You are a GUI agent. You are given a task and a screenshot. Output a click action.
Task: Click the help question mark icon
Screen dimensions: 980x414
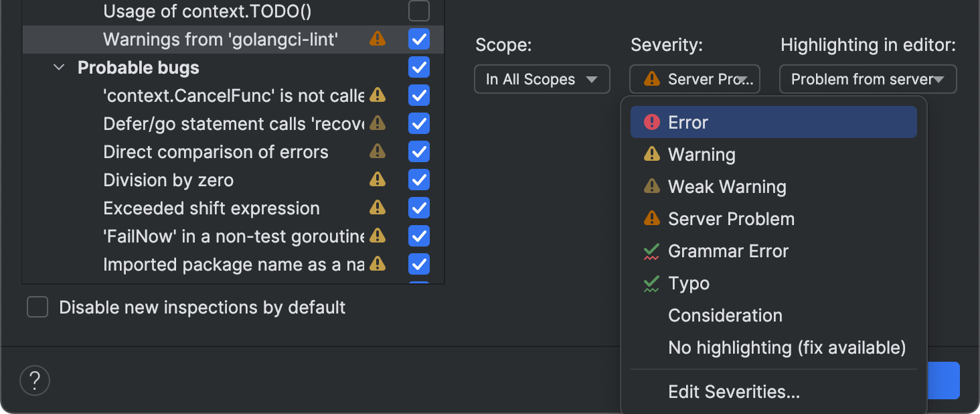(35, 381)
